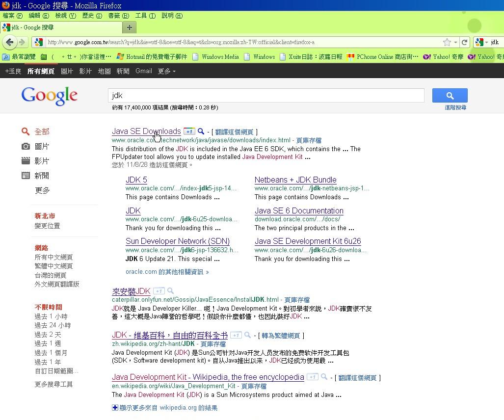Open 頁庫存檔 cached copy of caterpillar.onlyfun.net result

[x=297, y=299]
